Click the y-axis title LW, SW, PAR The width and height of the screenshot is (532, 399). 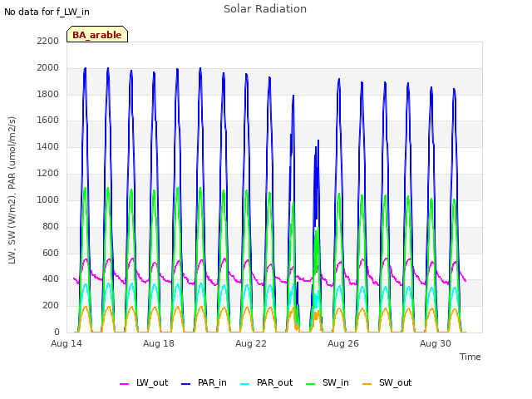point(12,190)
